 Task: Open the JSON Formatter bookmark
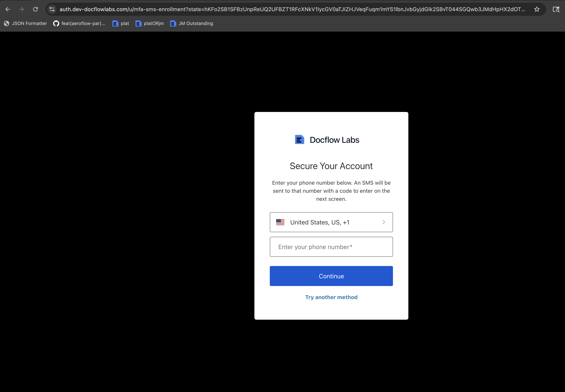tap(25, 23)
